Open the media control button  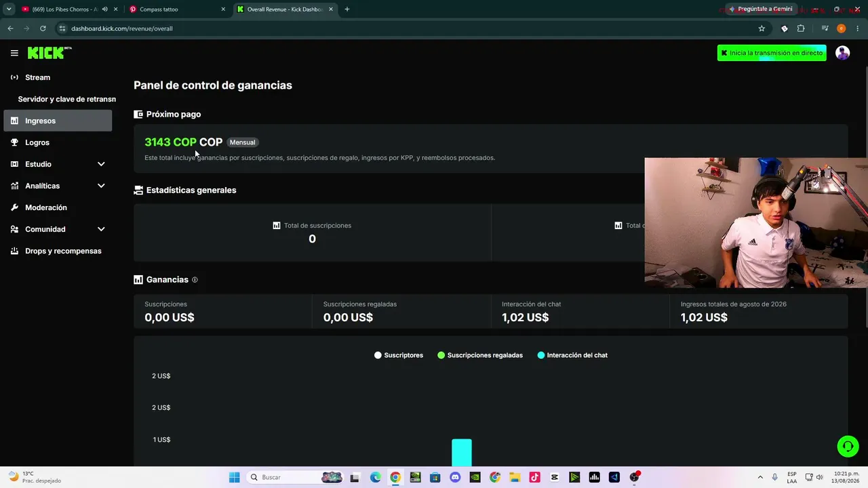tap(825, 28)
